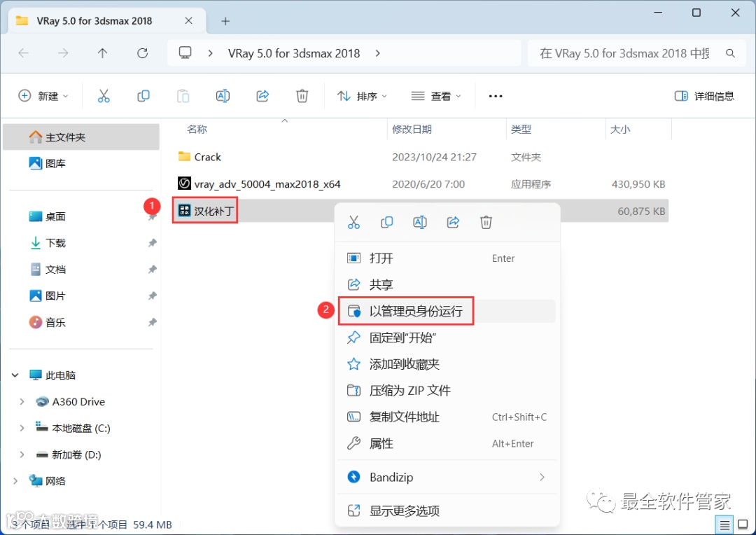The image size is (756, 535).
Task: Expand the 本地磁盘 (C:) node
Action: [22, 428]
